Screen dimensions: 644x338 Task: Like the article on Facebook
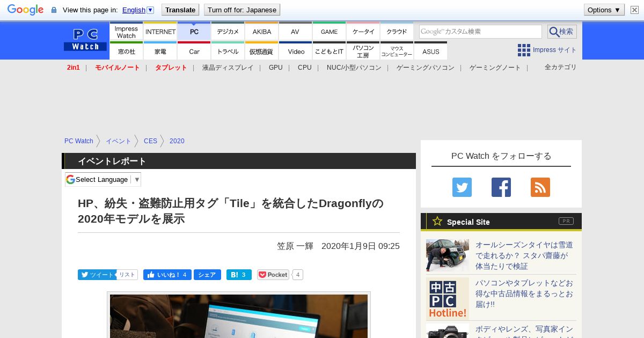pyautogui.click(x=167, y=275)
